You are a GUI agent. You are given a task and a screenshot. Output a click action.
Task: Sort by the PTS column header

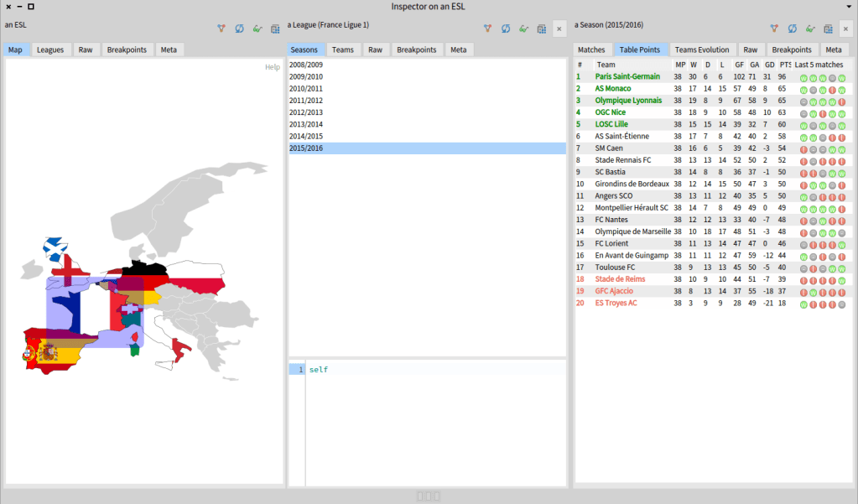click(784, 65)
